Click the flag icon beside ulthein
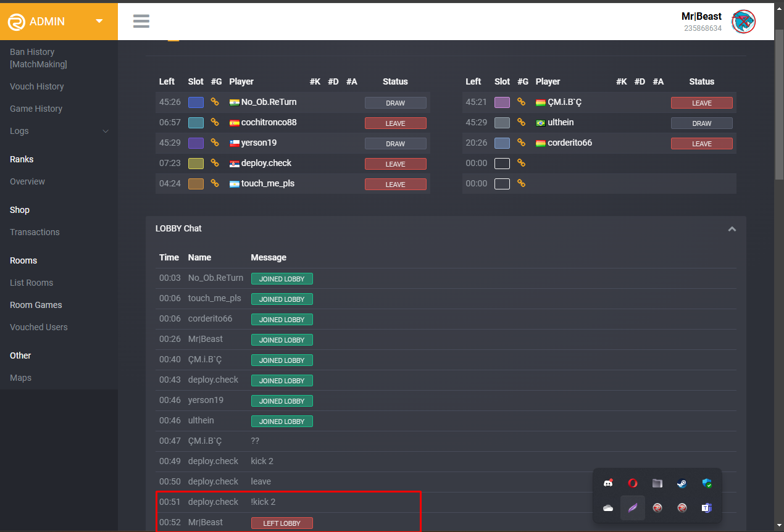 coord(541,123)
